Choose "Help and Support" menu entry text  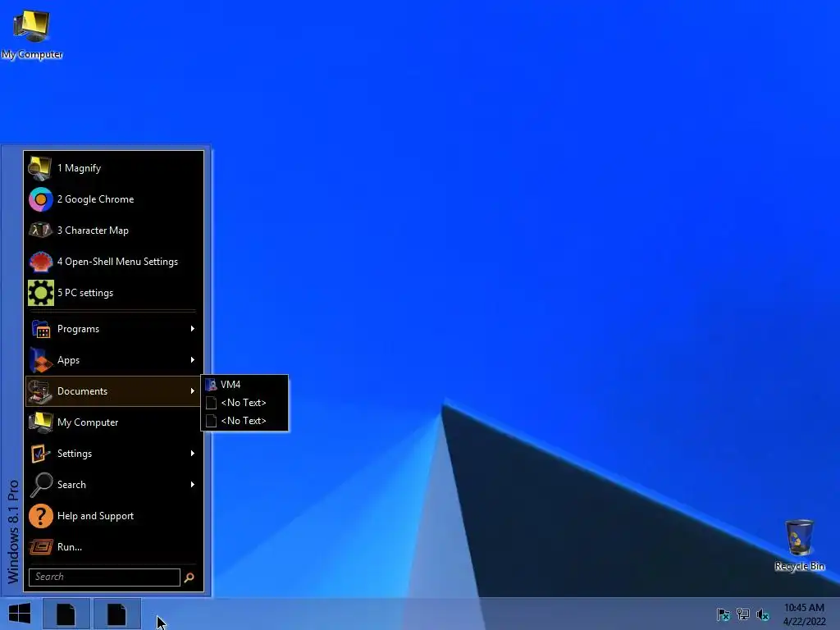tap(95, 516)
